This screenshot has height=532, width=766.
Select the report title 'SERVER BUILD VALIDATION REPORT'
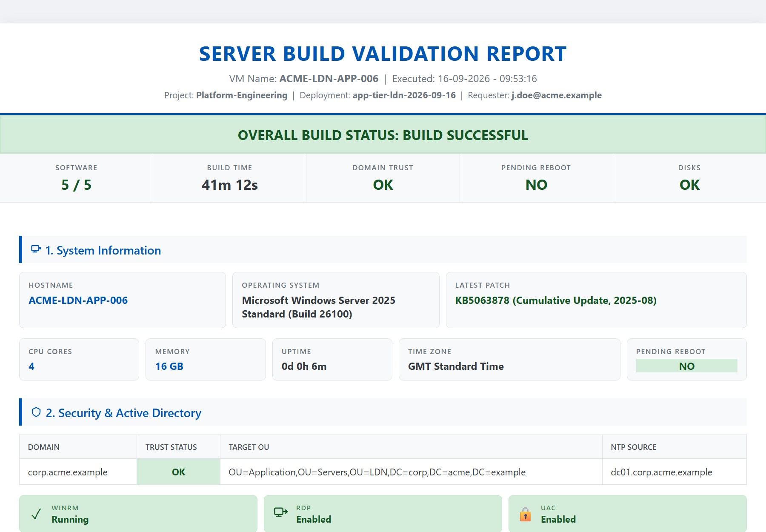coord(383,54)
